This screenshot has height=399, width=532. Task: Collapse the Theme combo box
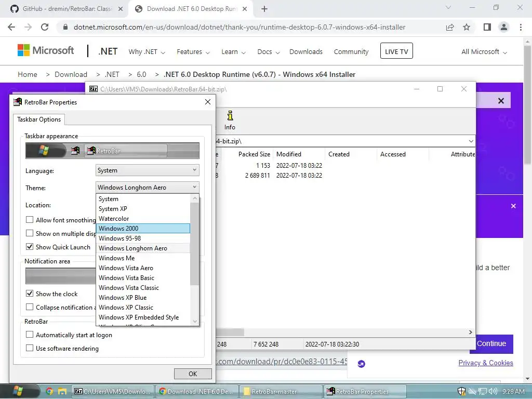[147, 187]
